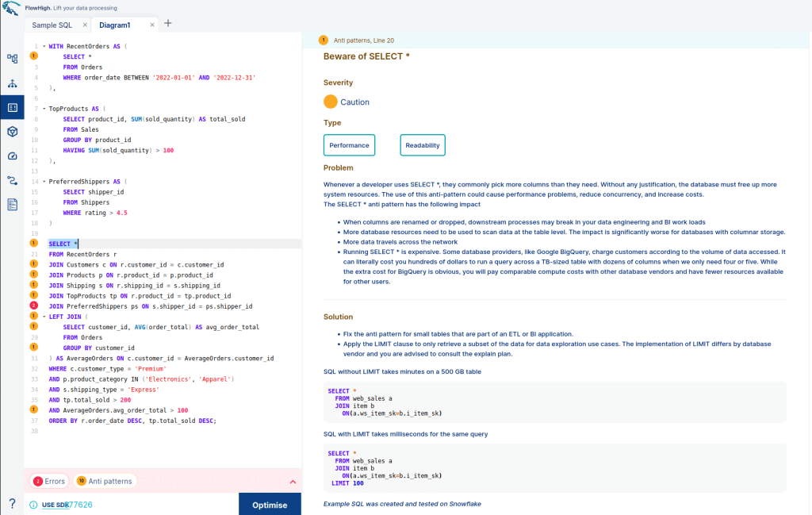
Task: Click 'LIMIT 100' in second code example
Action: point(347,483)
